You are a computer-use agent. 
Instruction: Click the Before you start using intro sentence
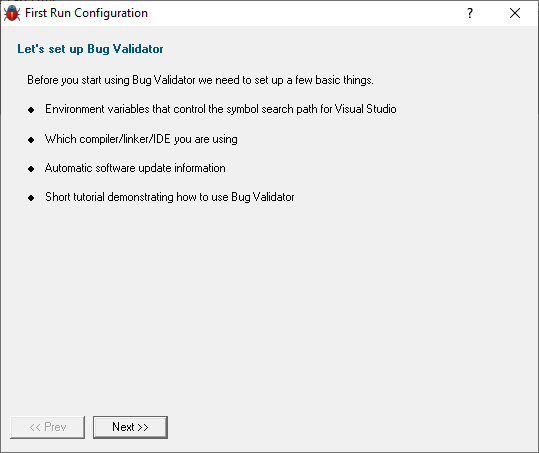point(200,80)
